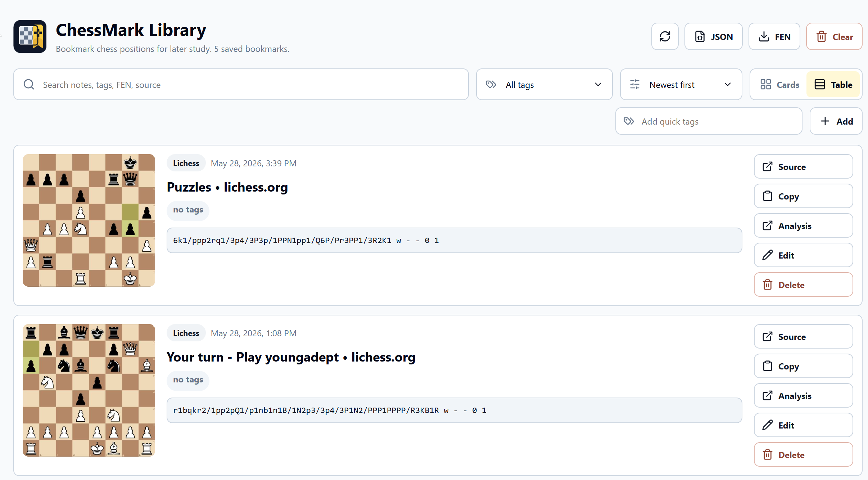Screen dimensions: 868x480
Task: Click the trash icon on Clear
Action: [822, 37]
